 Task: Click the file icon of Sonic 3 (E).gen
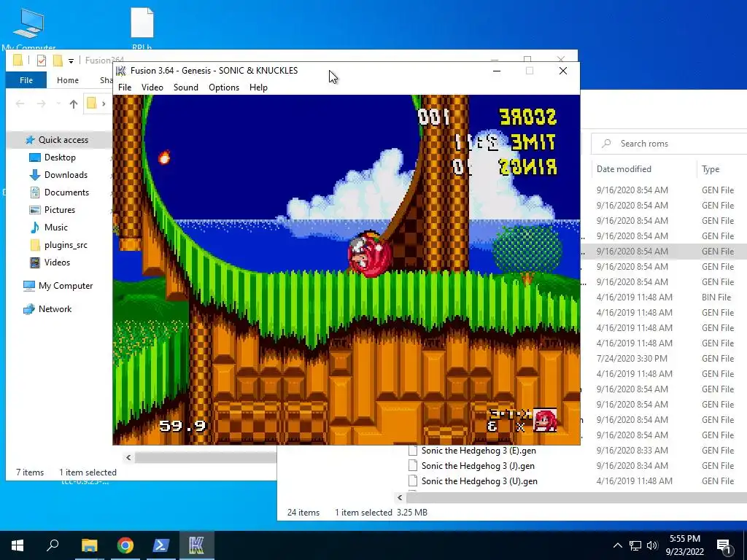pyautogui.click(x=413, y=451)
